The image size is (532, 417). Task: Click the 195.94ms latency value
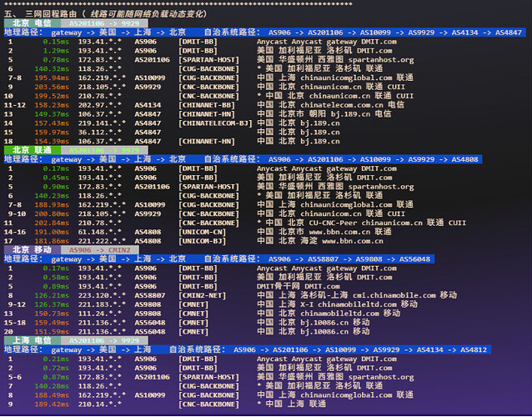[52, 78]
